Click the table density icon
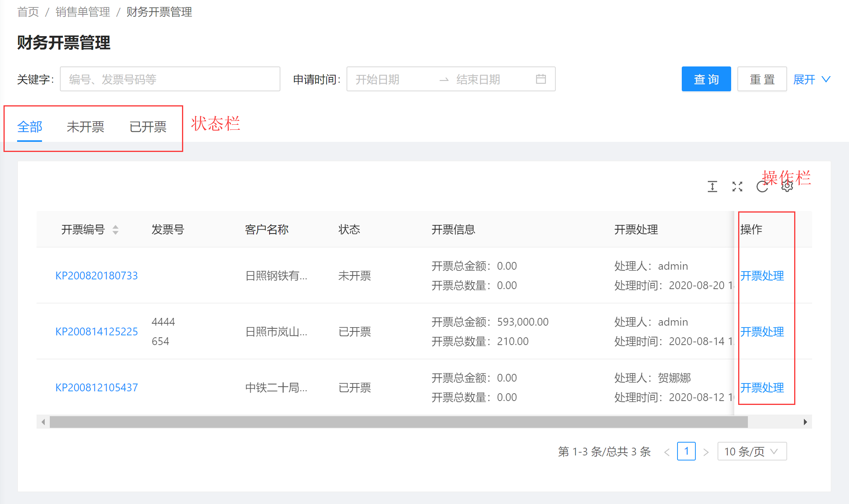 (x=712, y=187)
